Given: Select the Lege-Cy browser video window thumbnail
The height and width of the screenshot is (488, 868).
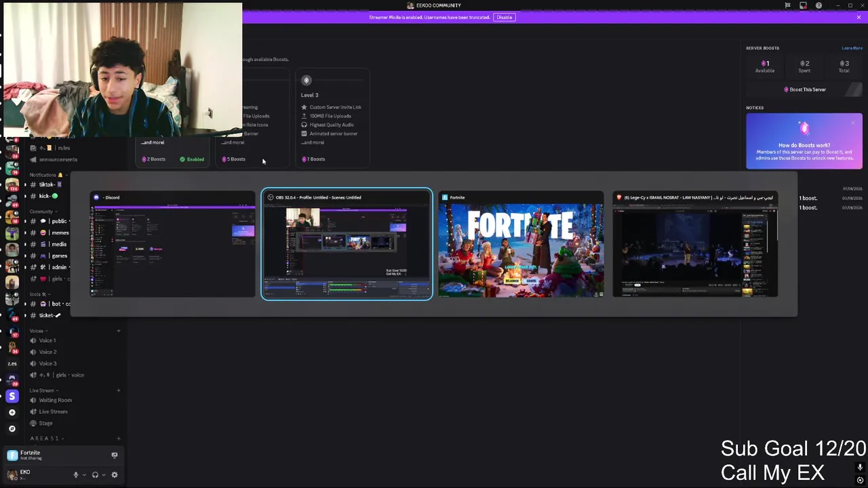Looking at the screenshot, I should [x=695, y=244].
